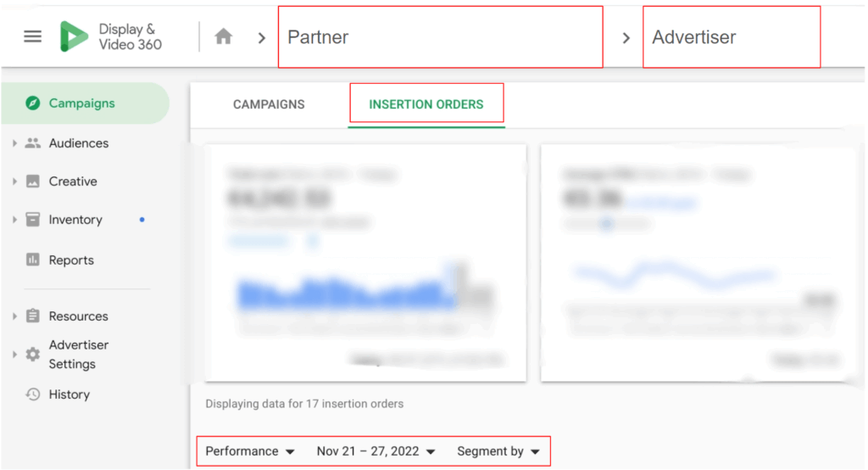868x470 pixels.
Task: Switch to the INSERTION ORDERS tab
Action: click(426, 104)
